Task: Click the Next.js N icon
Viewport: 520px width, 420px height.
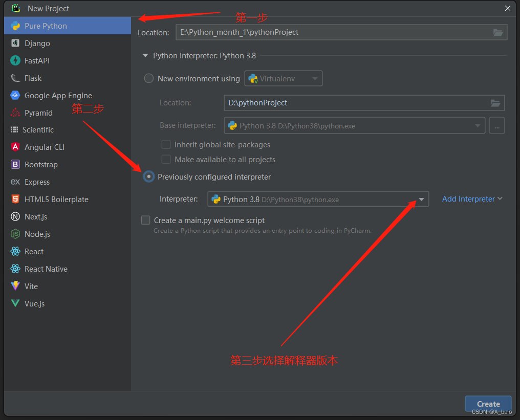Action: click(x=15, y=216)
